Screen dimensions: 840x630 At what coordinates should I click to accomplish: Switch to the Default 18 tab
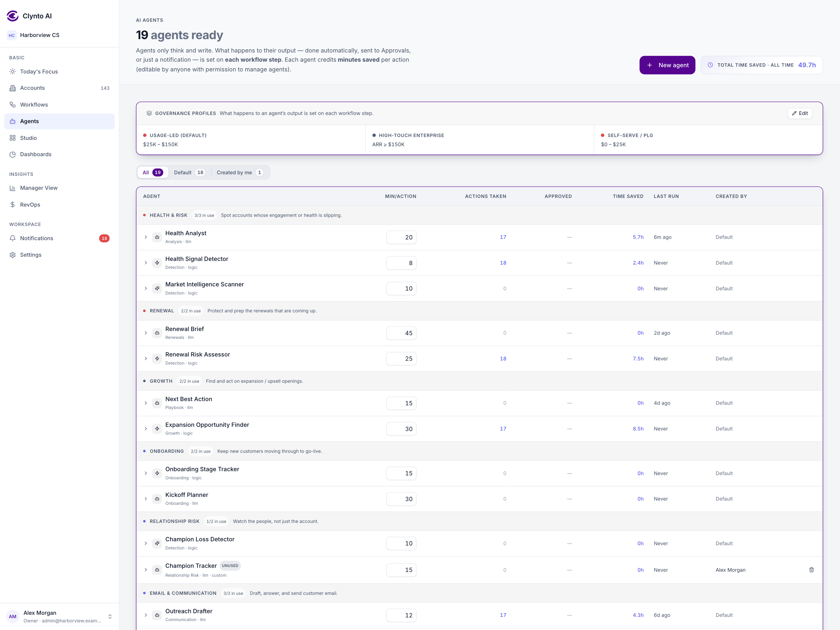190,172
